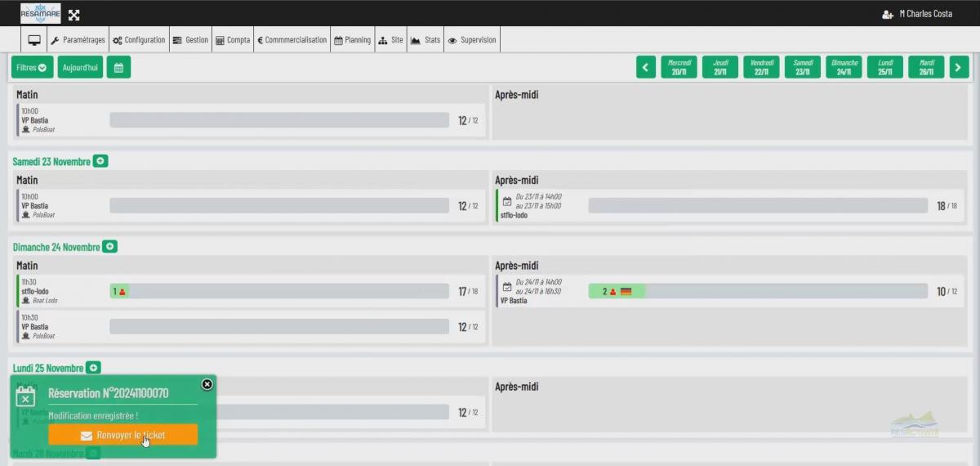
Task: Click the user account icon
Action: 888,14
